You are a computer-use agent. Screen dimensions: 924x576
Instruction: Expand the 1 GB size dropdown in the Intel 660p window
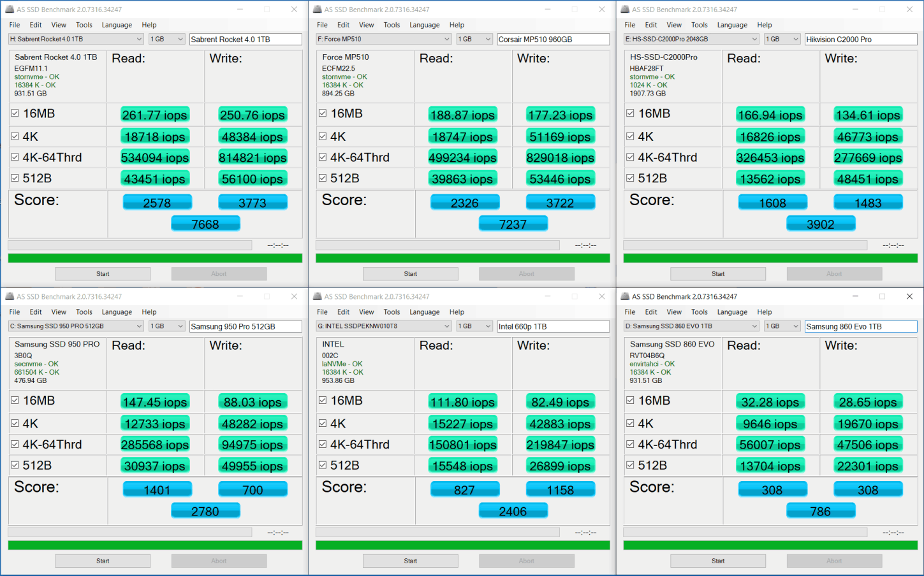point(474,326)
